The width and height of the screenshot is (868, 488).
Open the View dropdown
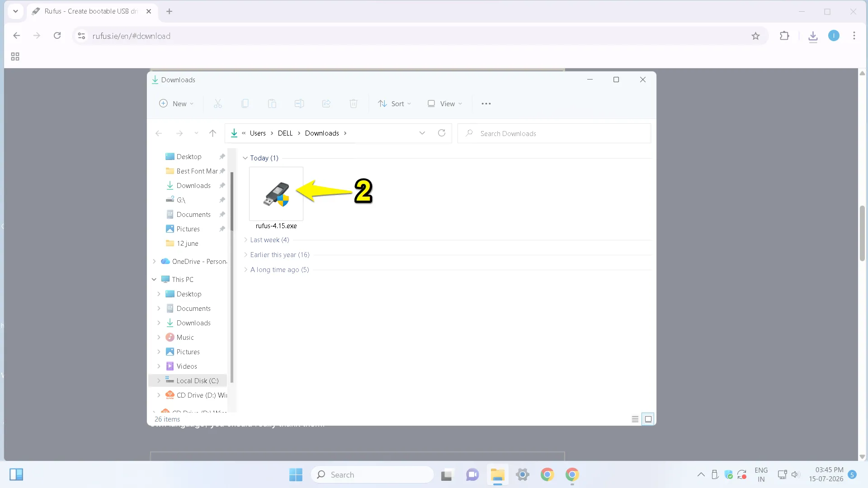click(445, 103)
